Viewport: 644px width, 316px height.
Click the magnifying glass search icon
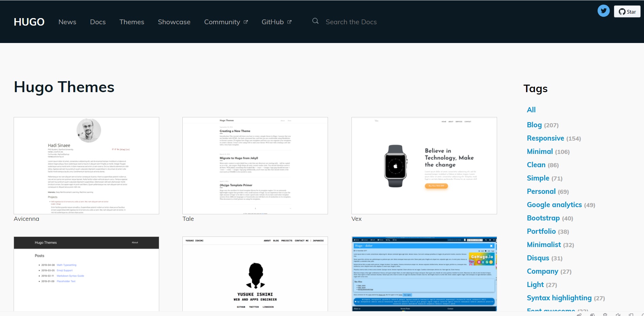click(x=315, y=21)
